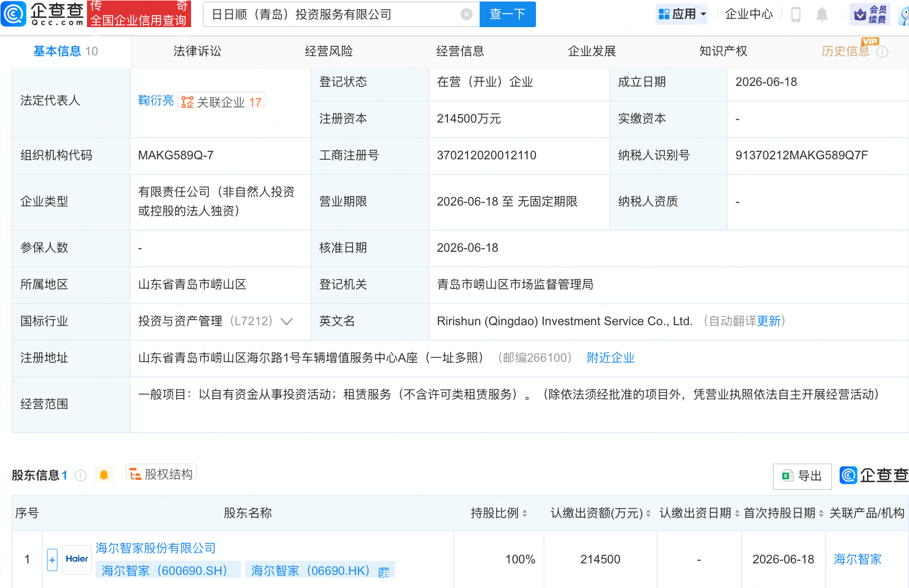
Task: Click shareholder alert bell icon
Action: 104,475
